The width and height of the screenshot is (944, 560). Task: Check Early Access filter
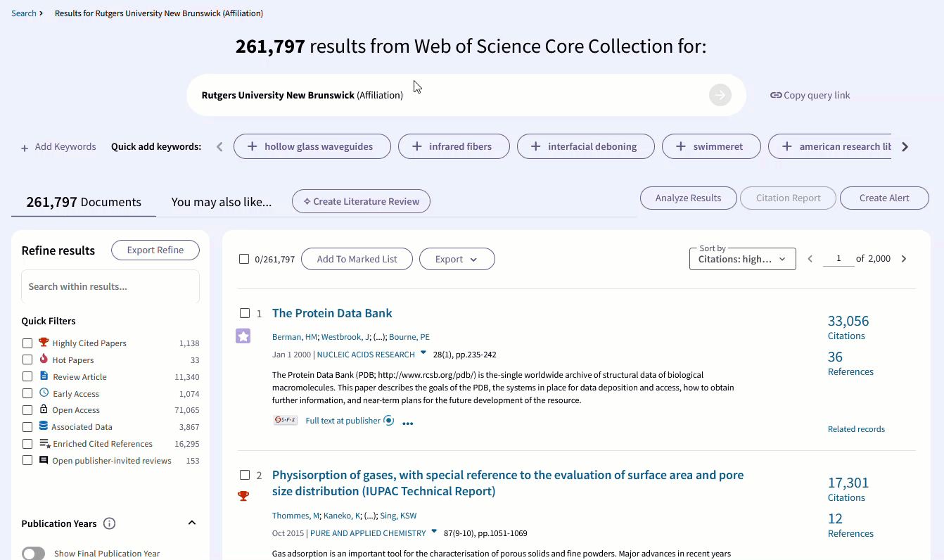27,394
